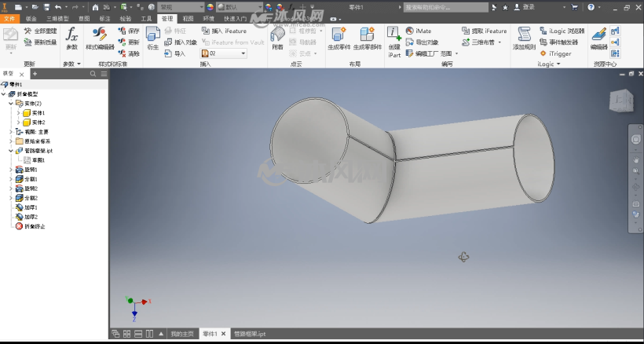Click 生成零部件 (Make Components)
Viewport: 644px width, 344px height.
pyautogui.click(x=368, y=38)
